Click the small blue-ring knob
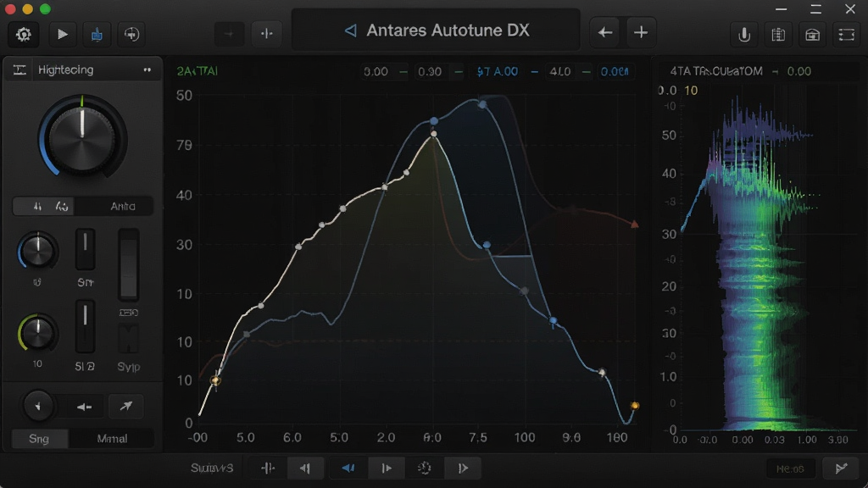This screenshot has height=488, width=868. [x=37, y=251]
